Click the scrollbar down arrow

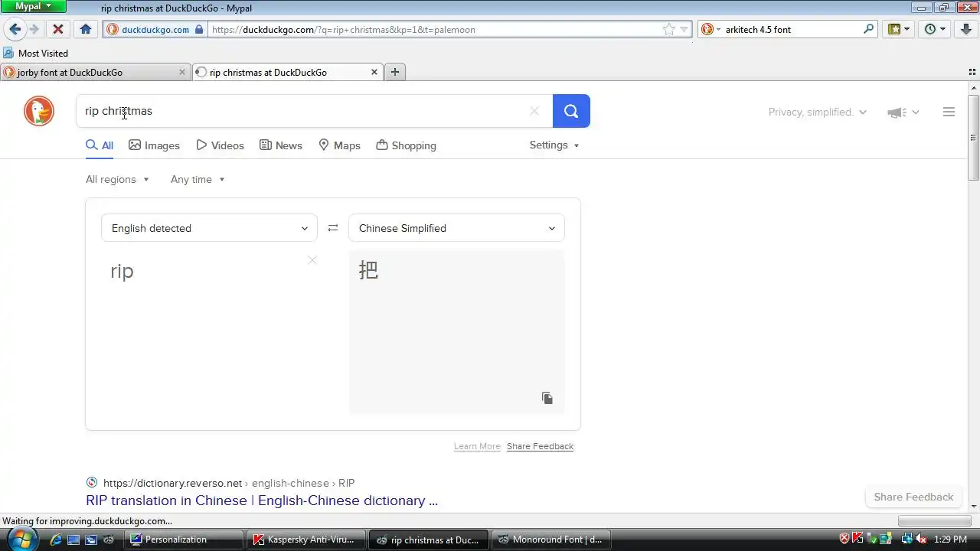pos(973,506)
